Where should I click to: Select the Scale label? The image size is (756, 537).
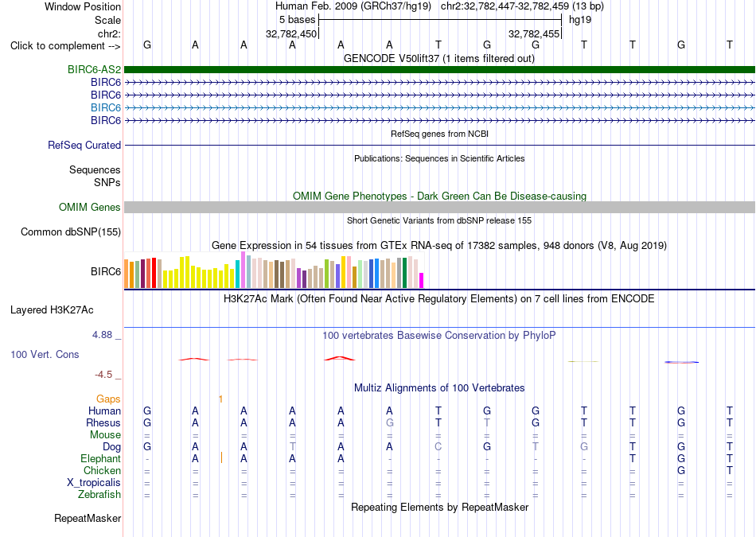pos(108,20)
